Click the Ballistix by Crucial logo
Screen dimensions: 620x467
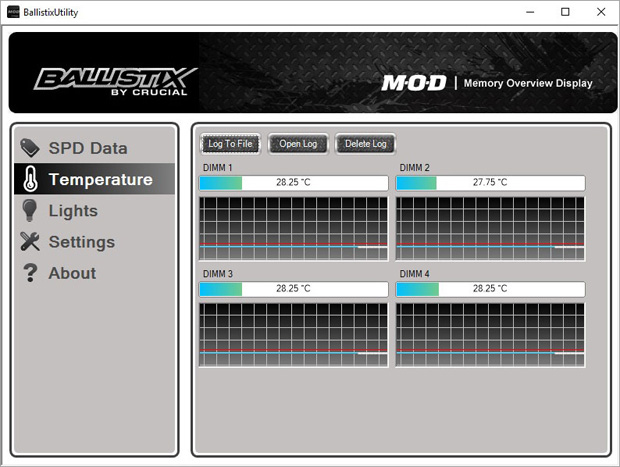tap(115, 81)
